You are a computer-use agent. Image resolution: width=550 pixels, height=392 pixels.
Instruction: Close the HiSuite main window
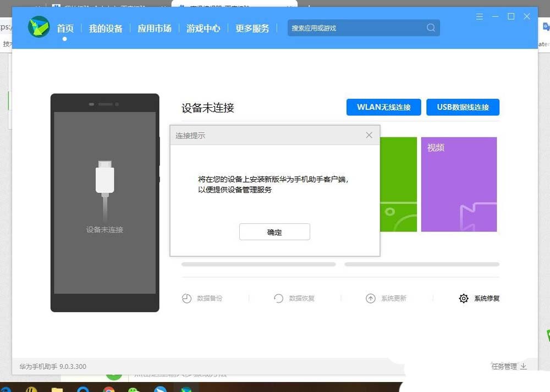point(526,16)
